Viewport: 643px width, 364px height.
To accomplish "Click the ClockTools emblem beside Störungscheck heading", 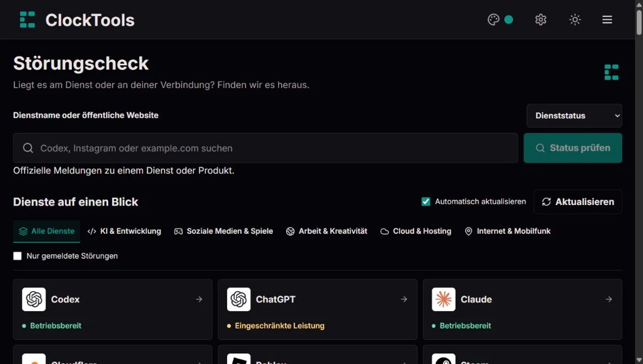I will pos(611,72).
